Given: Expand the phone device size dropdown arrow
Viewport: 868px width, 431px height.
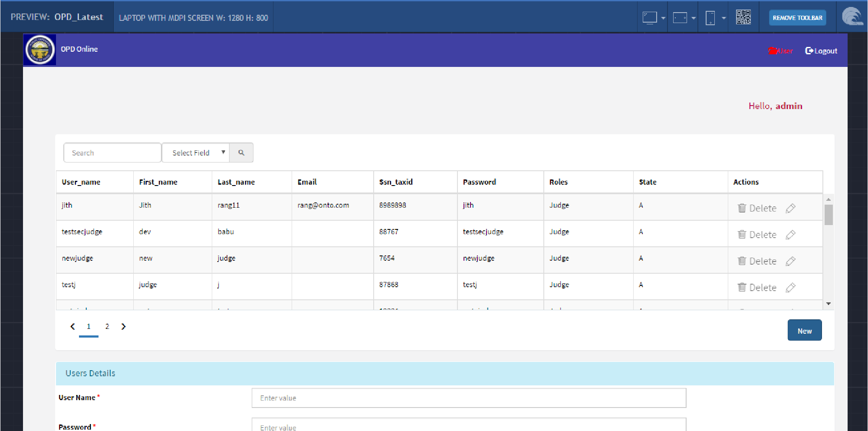Looking at the screenshot, I should click(723, 18).
